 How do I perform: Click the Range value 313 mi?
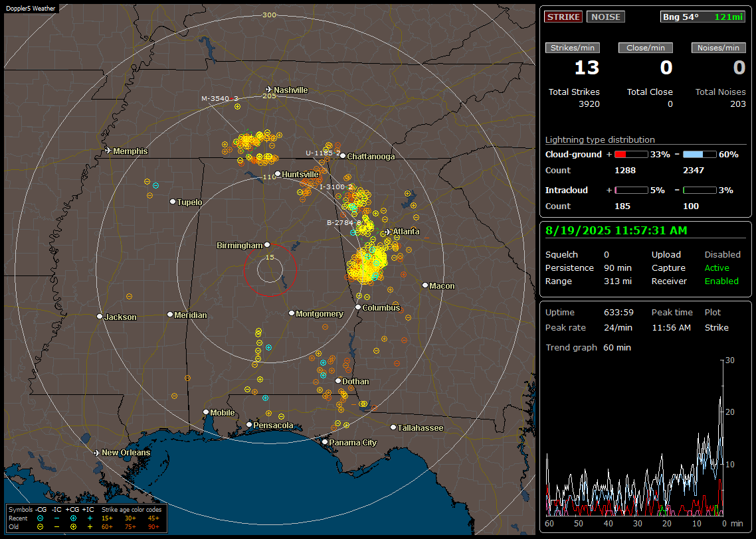618,281
